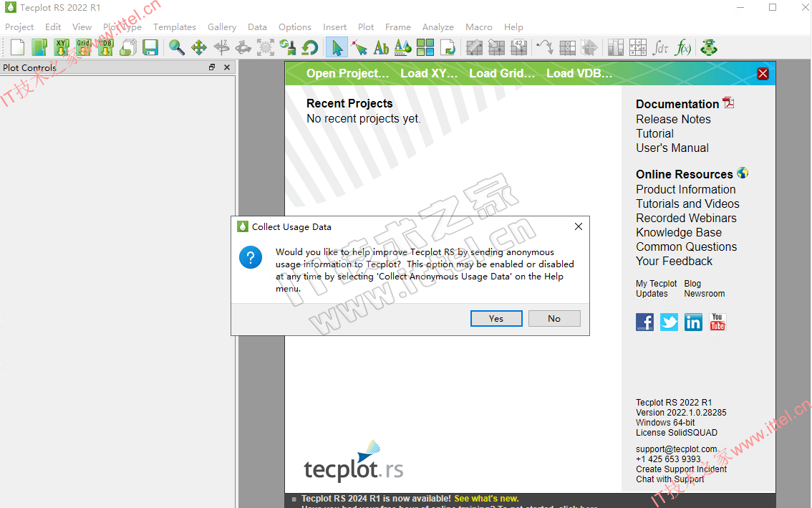Click the four-square frame layout icon

(x=425, y=48)
